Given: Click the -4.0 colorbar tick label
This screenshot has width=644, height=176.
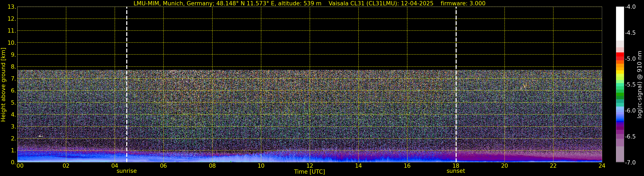Looking at the screenshot, I should pyautogui.click(x=630, y=7).
